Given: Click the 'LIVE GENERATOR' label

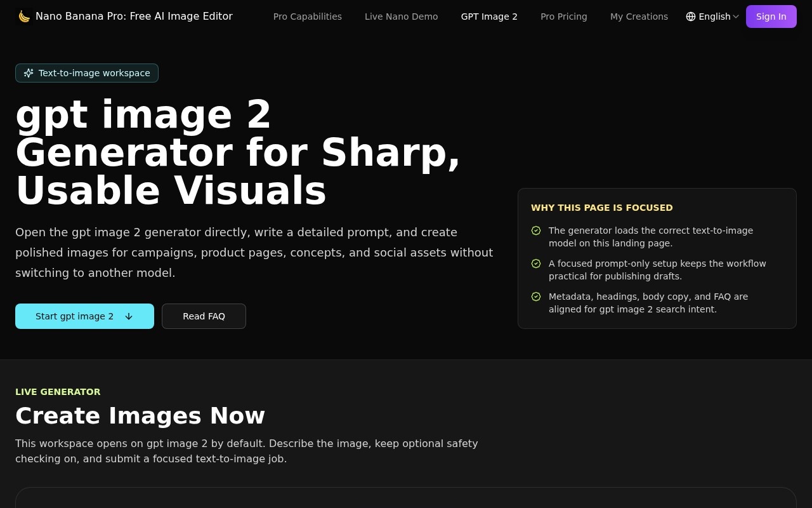Looking at the screenshot, I should [58, 392].
